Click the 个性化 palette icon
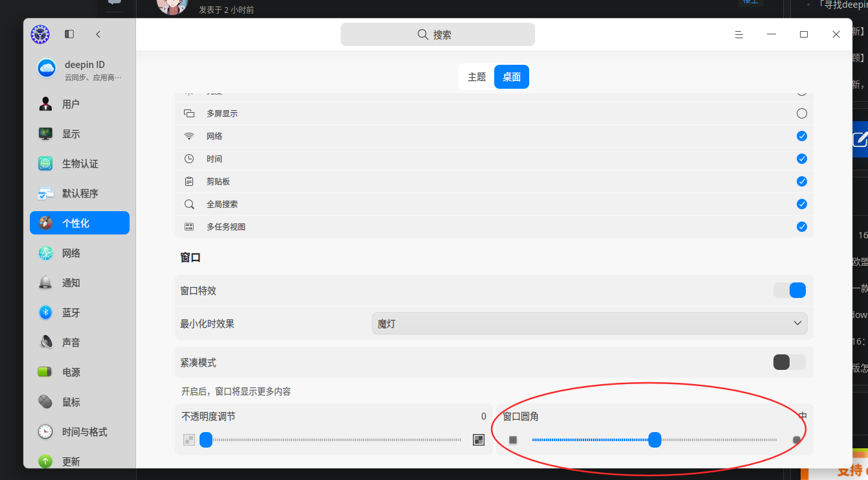Image resolution: width=868 pixels, height=480 pixels. [45, 223]
